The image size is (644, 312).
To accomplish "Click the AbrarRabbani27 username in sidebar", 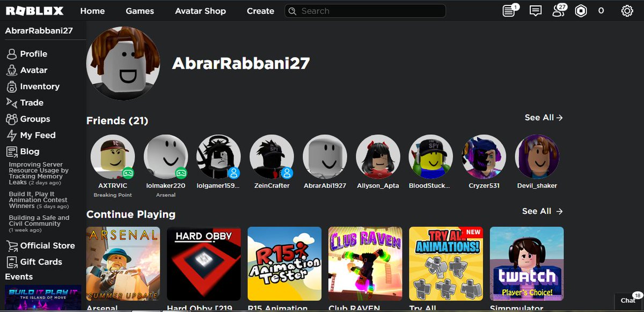I will pyautogui.click(x=39, y=31).
